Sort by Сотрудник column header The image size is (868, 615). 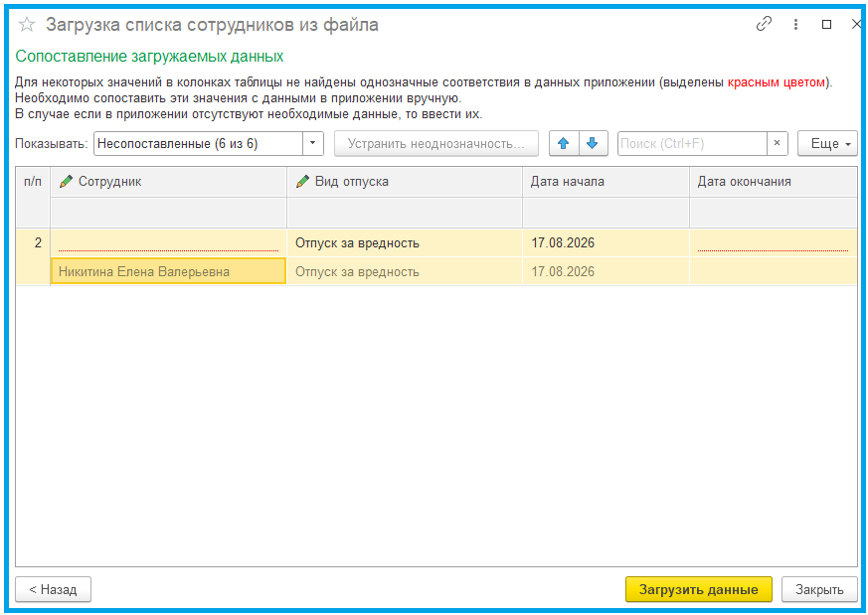tap(168, 182)
